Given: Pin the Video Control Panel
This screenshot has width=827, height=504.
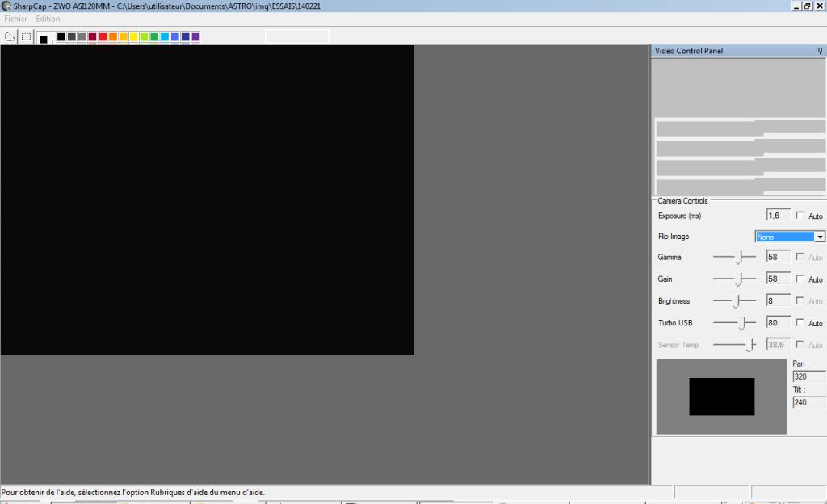Looking at the screenshot, I should coord(820,51).
